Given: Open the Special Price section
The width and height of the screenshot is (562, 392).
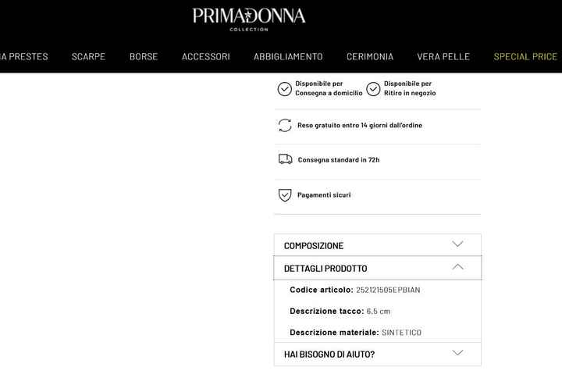Looking at the screenshot, I should click(x=525, y=57).
